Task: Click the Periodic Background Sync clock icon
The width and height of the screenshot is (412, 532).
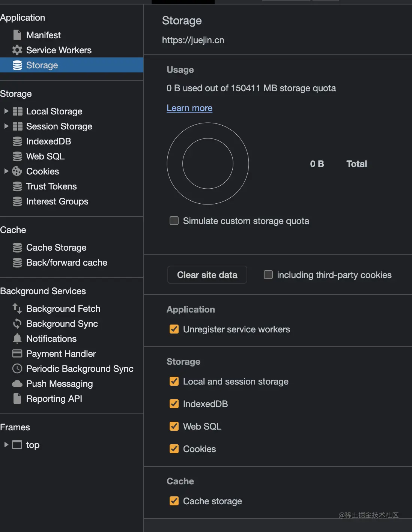Action: (17, 369)
